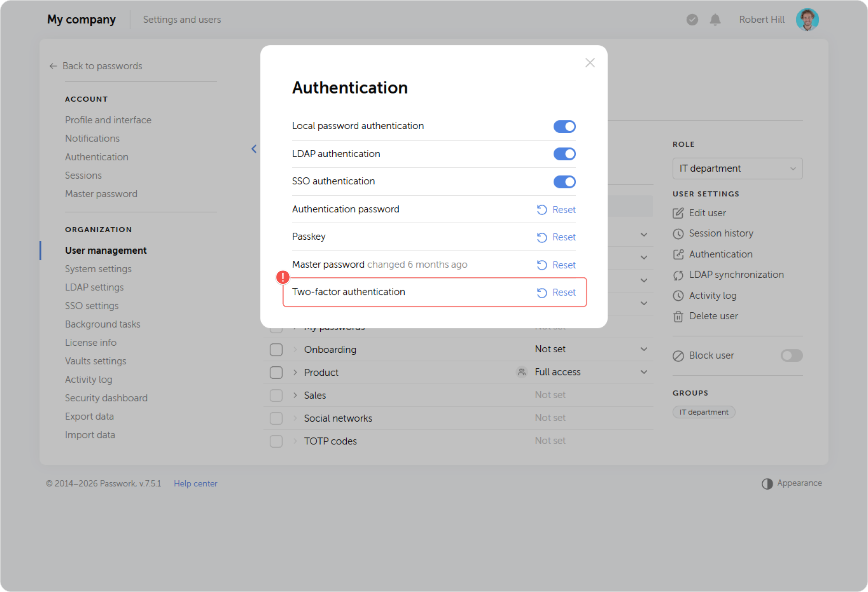Open notifications via the bell icon

click(715, 19)
